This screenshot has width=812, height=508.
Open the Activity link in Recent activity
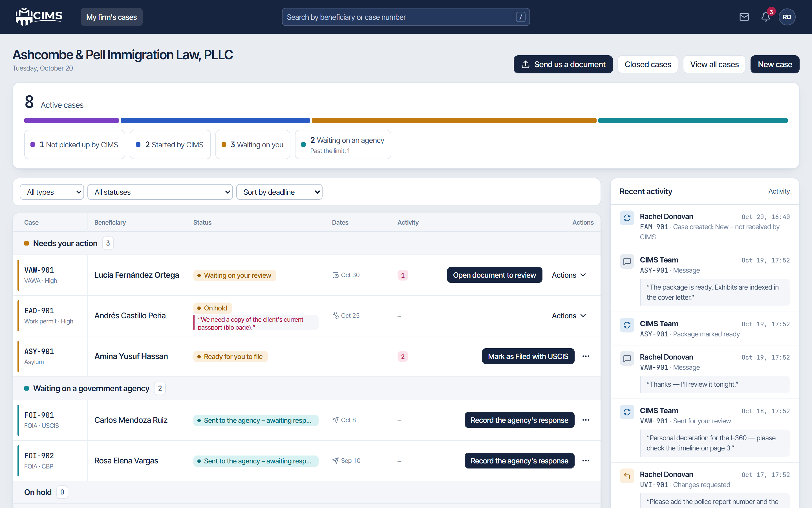point(779,191)
